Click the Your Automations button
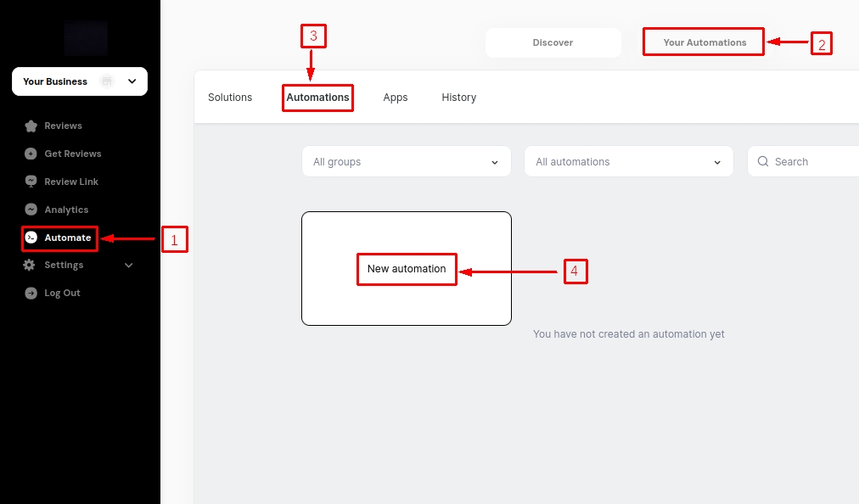The width and height of the screenshot is (859, 504). point(705,42)
